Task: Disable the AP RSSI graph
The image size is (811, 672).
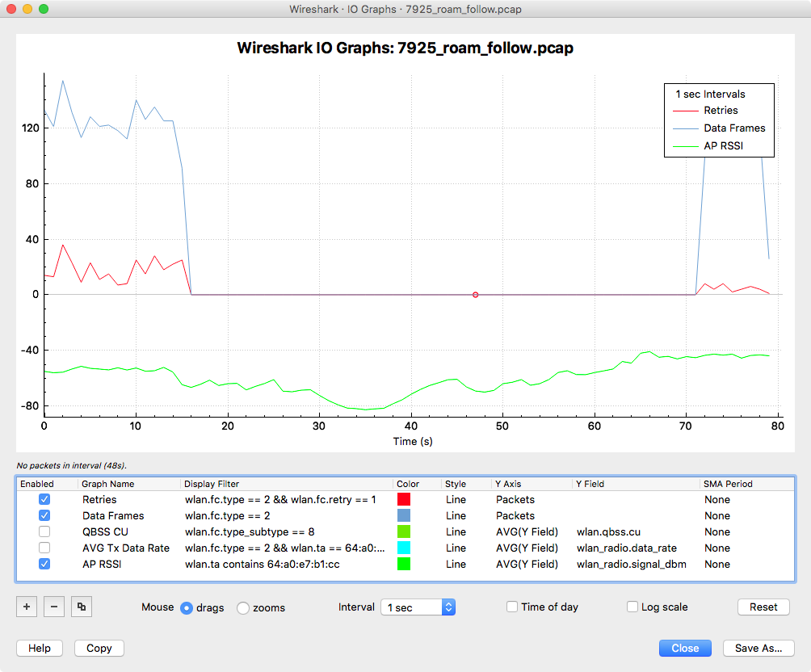Action: pos(44,564)
